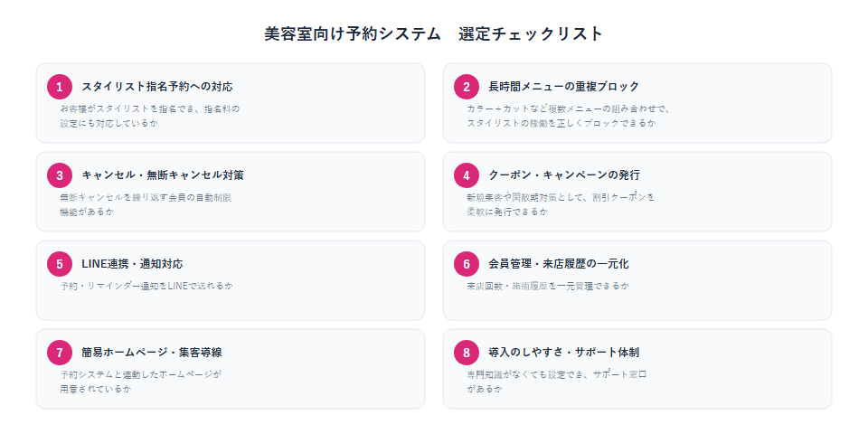This screenshot has height=434, width=868.
Task: Click the LINE連携・通知対応 heading
Action: pos(132,264)
